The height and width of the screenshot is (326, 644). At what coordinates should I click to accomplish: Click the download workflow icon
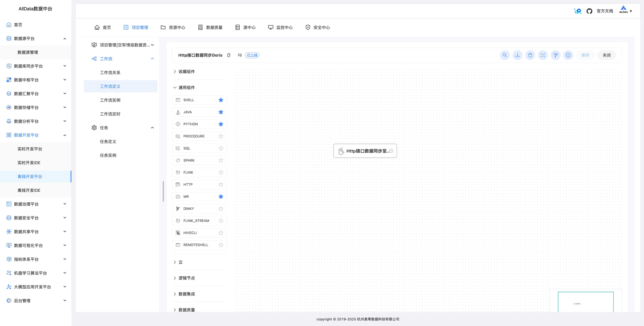click(517, 55)
